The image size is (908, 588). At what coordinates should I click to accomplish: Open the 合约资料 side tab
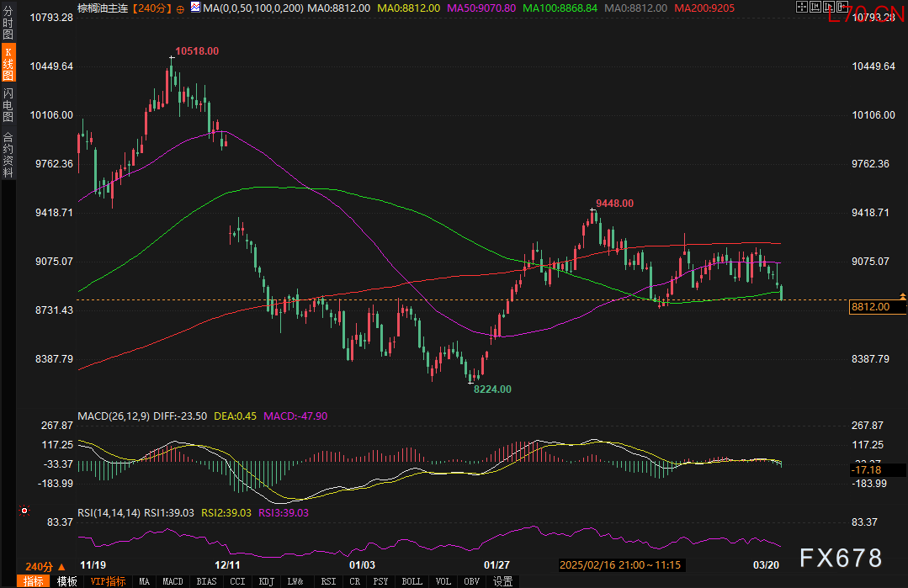8,155
